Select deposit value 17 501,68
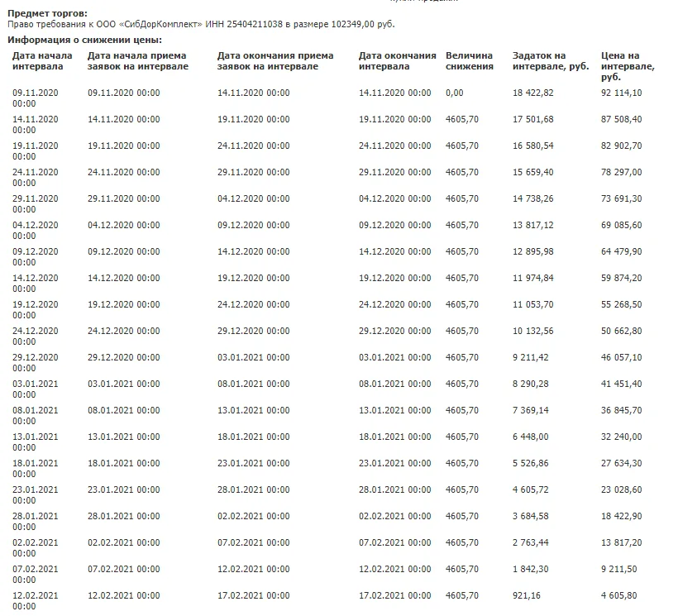 (532, 119)
